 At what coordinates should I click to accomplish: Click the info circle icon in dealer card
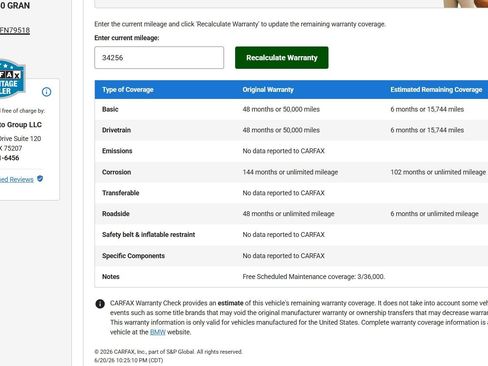coord(46,92)
